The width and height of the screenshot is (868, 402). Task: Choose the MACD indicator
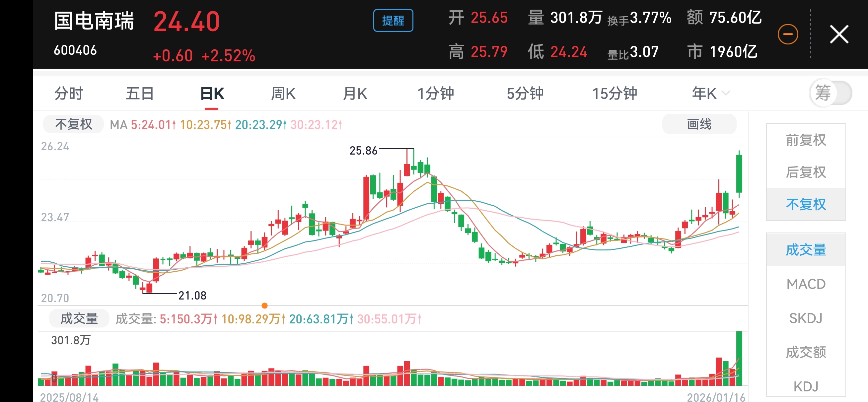point(806,284)
